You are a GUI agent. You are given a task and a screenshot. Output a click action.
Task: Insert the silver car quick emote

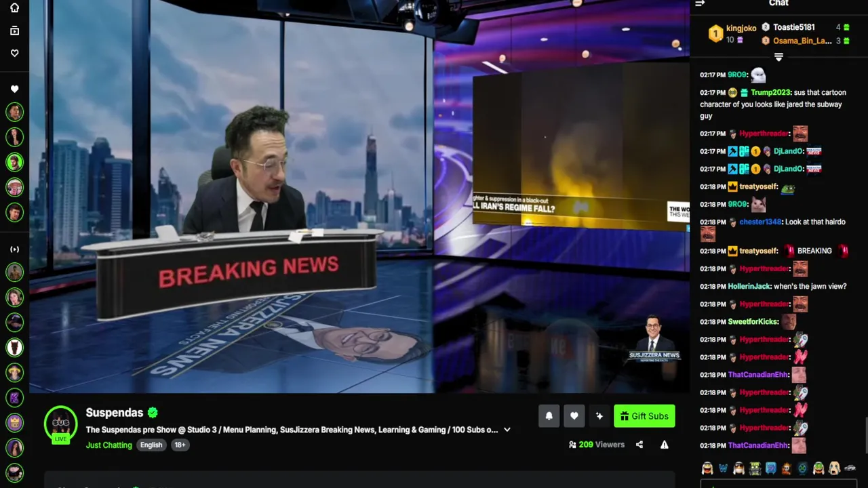(x=850, y=468)
